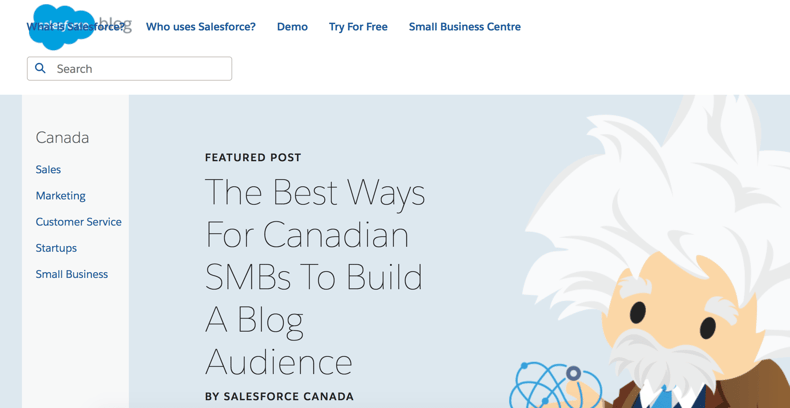Open the Marketing category link

pos(60,196)
